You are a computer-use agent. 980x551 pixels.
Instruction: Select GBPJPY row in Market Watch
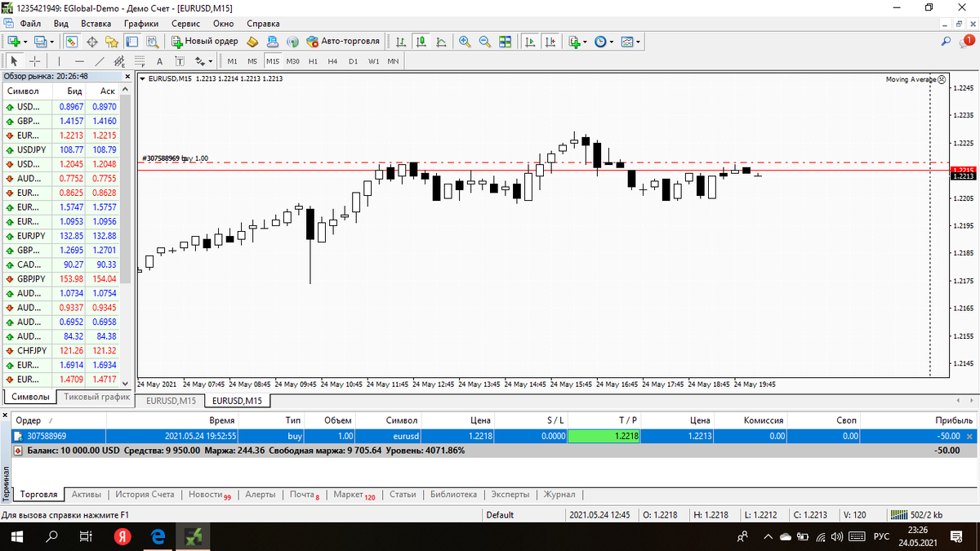(60, 278)
